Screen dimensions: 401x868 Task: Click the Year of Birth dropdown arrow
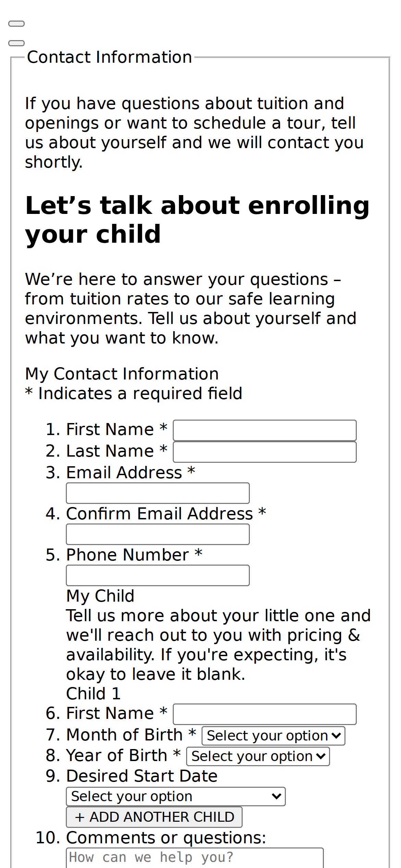point(321,756)
